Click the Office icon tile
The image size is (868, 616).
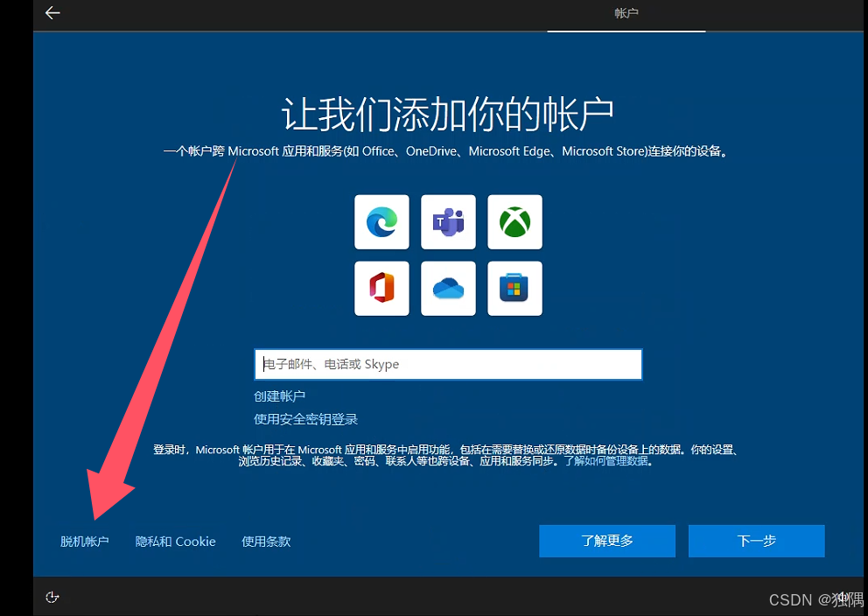click(382, 289)
